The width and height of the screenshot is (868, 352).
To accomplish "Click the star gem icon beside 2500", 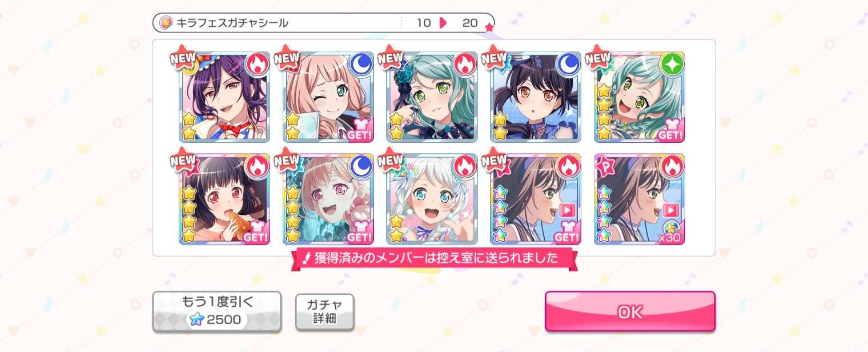I will pyautogui.click(x=197, y=319).
